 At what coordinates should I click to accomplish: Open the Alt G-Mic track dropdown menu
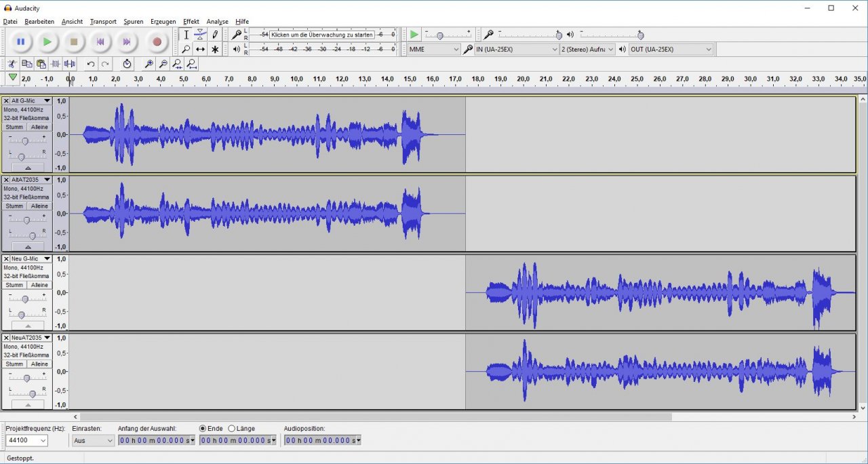[x=47, y=101]
